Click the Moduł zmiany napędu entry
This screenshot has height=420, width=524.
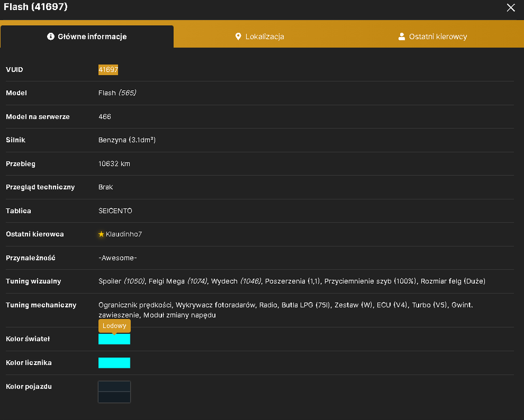pos(179,315)
